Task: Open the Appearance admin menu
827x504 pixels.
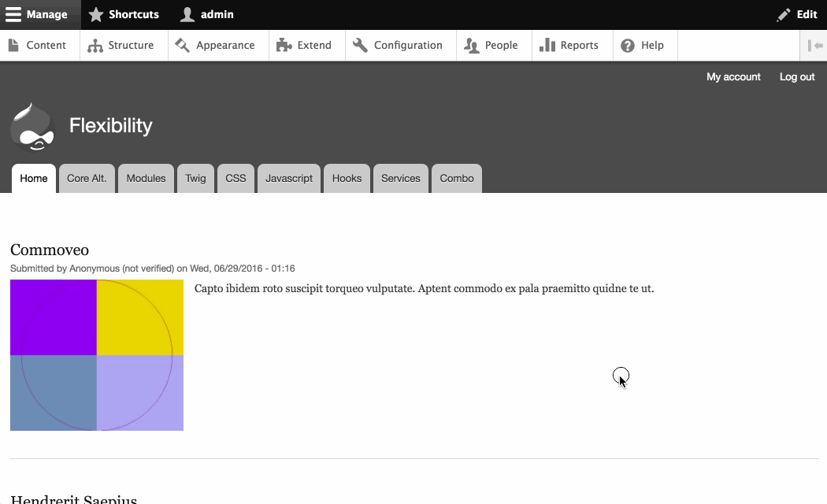Action: [x=218, y=46]
